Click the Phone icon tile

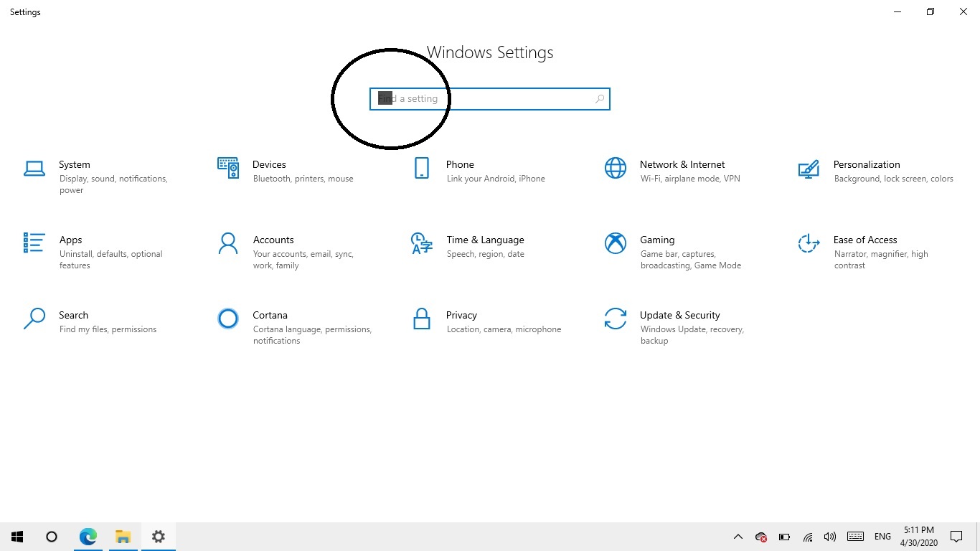(x=422, y=168)
